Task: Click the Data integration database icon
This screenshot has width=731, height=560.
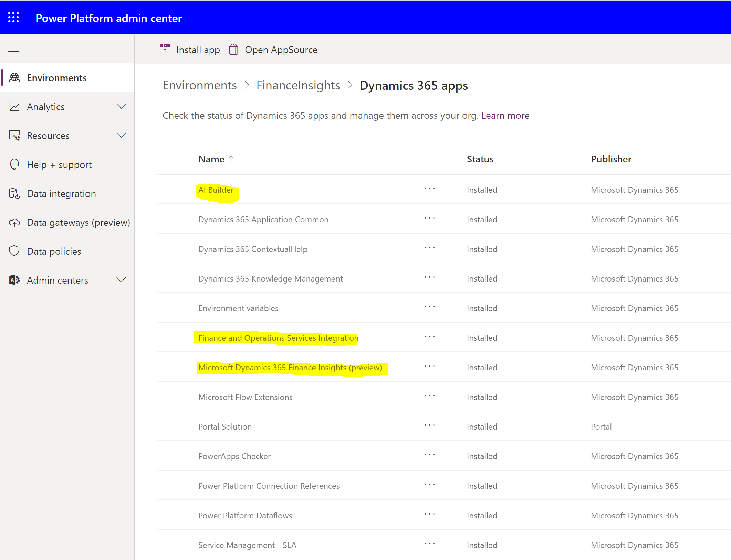Action: tap(14, 193)
